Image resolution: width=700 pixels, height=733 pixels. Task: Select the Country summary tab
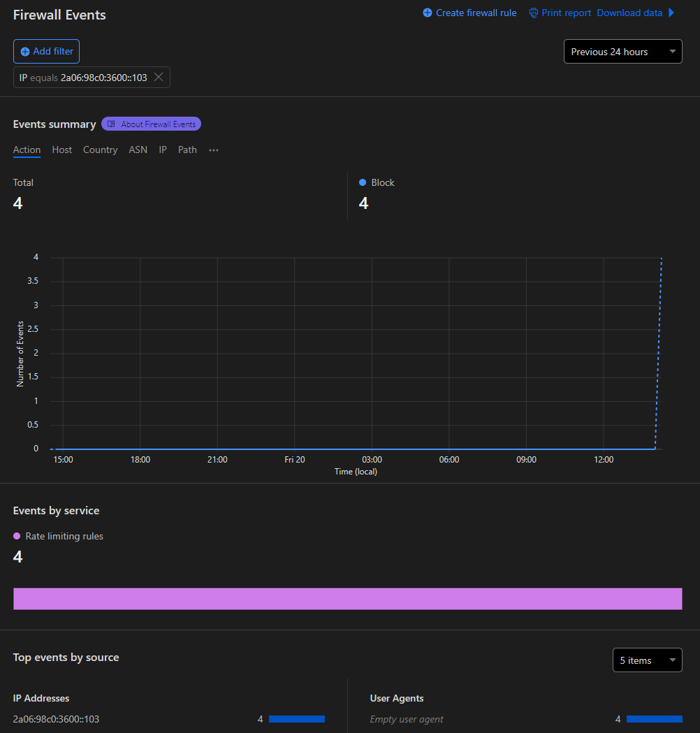100,150
